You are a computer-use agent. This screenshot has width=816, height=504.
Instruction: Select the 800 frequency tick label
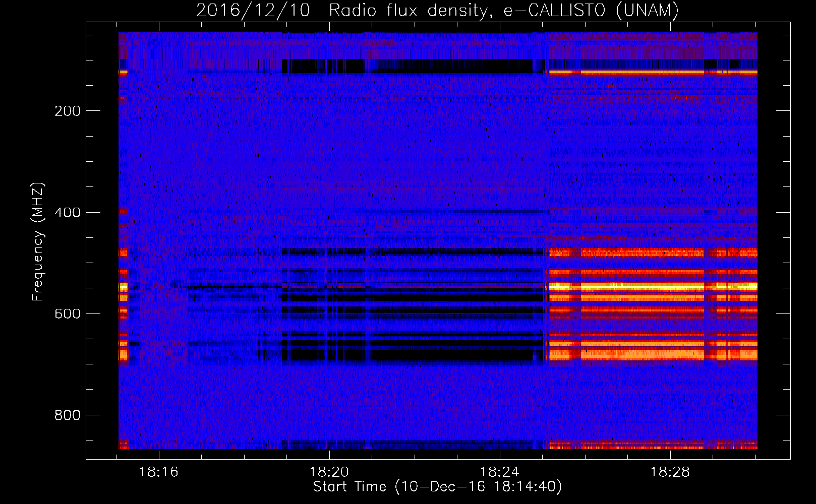click(x=68, y=415)
